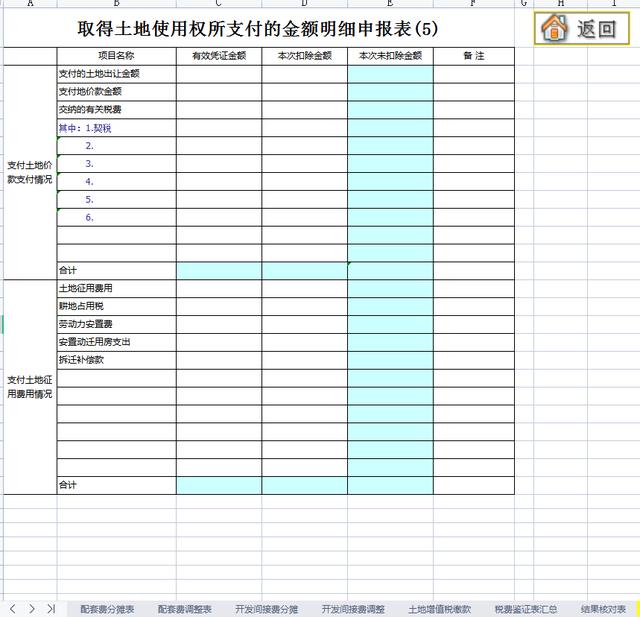Jump to last sheet tab arrow
Screen dimensions: 640x617
(51, 609)
